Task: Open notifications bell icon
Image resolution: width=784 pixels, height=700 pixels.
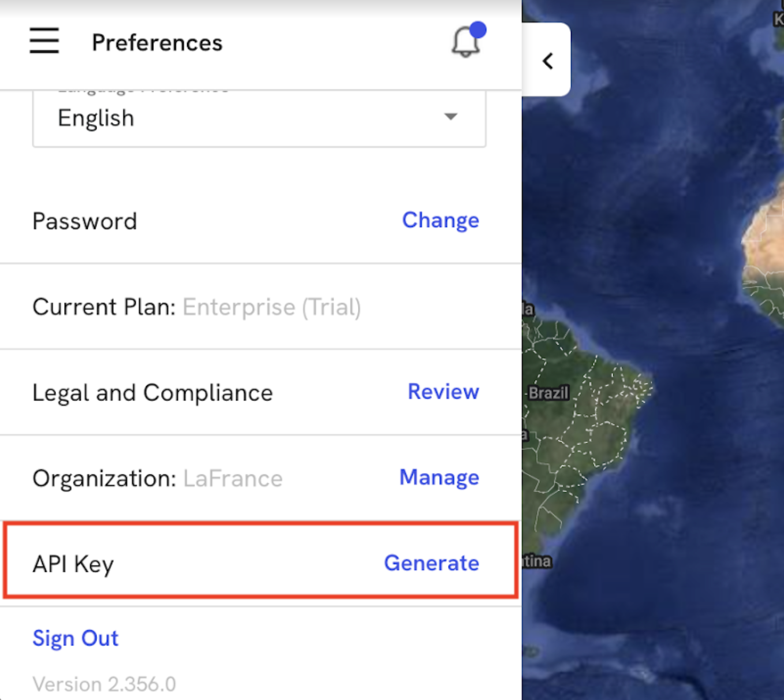Action: point(466,42)
